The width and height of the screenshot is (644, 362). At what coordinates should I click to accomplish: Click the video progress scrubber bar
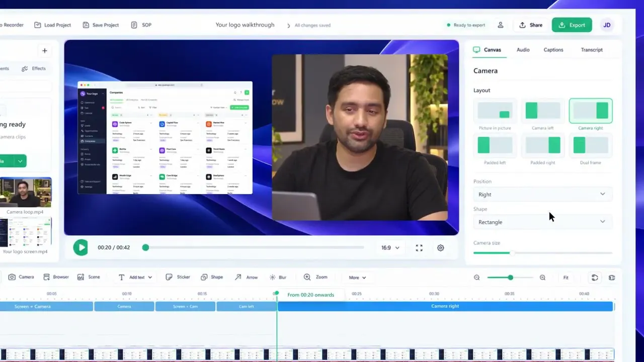click(x=254, y=247)
